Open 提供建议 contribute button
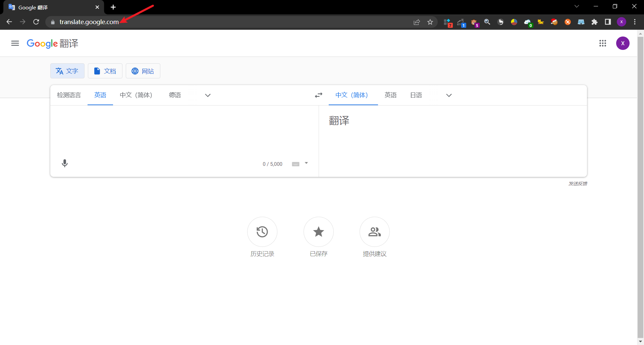The image size is (644, 345). (375, 232)
